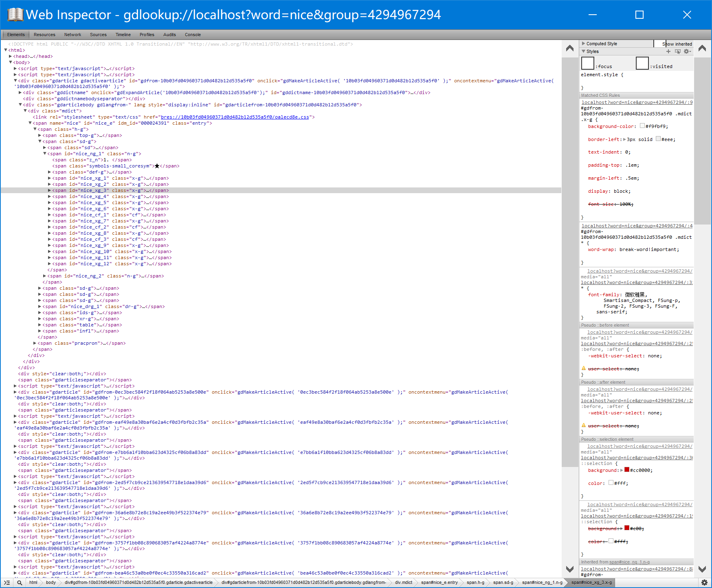
Task: Activate the element picker icon in Styles
Action: [678, 51]
